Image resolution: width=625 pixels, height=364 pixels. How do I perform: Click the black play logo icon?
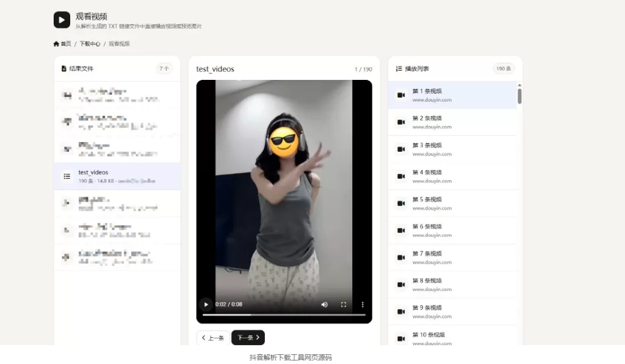(62, 20)
